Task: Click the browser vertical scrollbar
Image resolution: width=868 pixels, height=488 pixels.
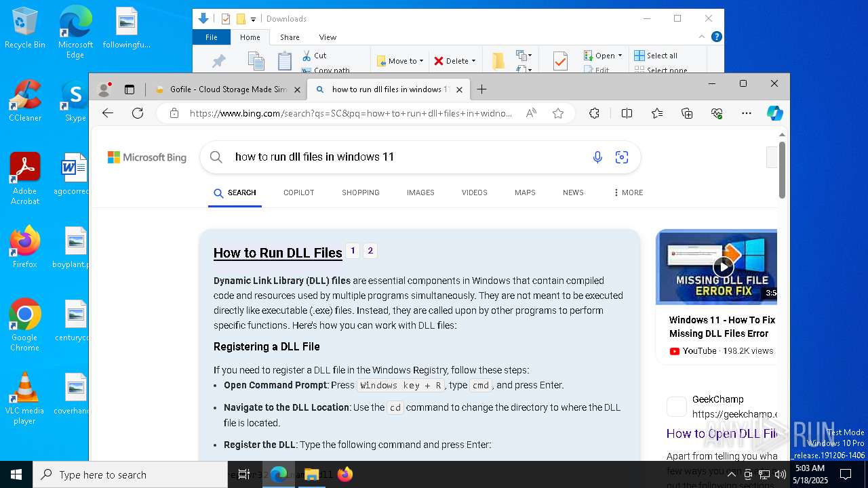Action: tap(782, 169)
